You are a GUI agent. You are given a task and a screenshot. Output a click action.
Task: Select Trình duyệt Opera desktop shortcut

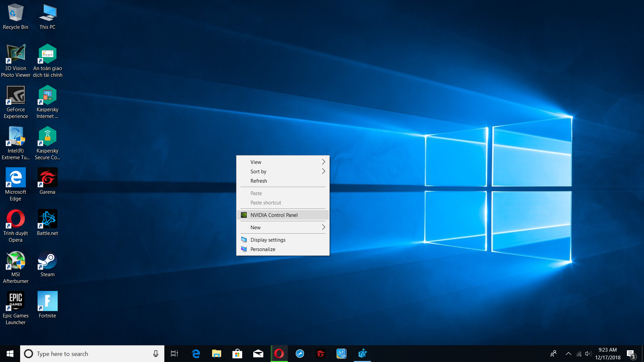point(15,226)
